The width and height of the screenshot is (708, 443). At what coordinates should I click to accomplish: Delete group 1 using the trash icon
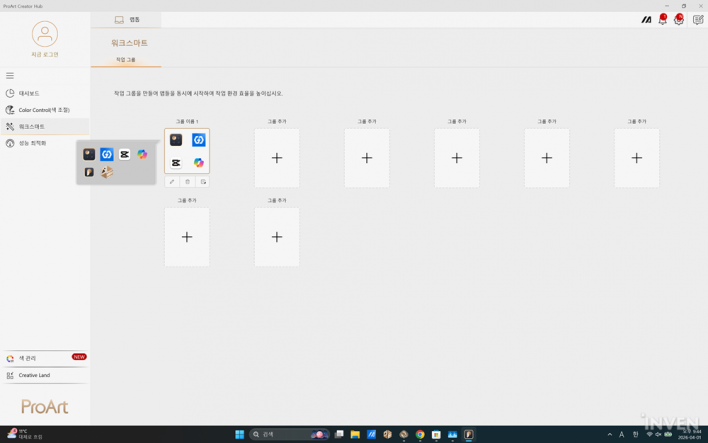coord(187,182)
